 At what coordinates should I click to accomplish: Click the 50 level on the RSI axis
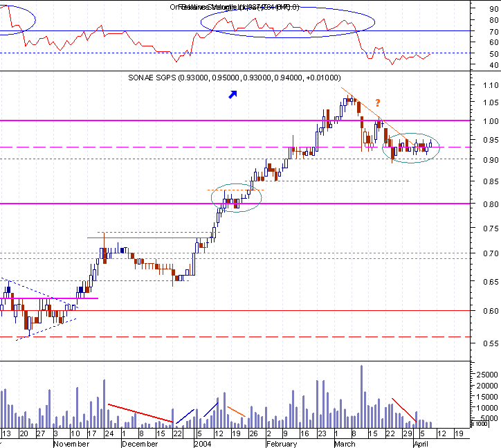pos(493,54)
